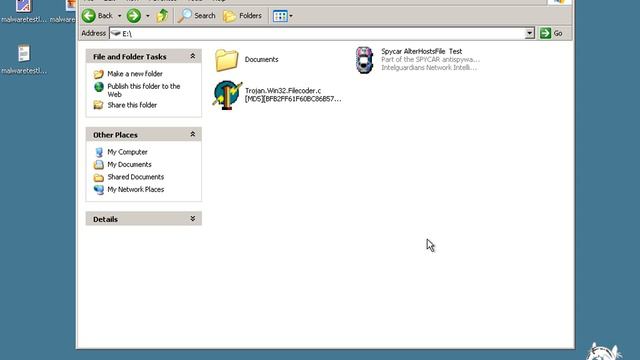This screenshot has height=360, width=640.
Task: Open Back history dropdown arrow
Action: pos(120,16)
